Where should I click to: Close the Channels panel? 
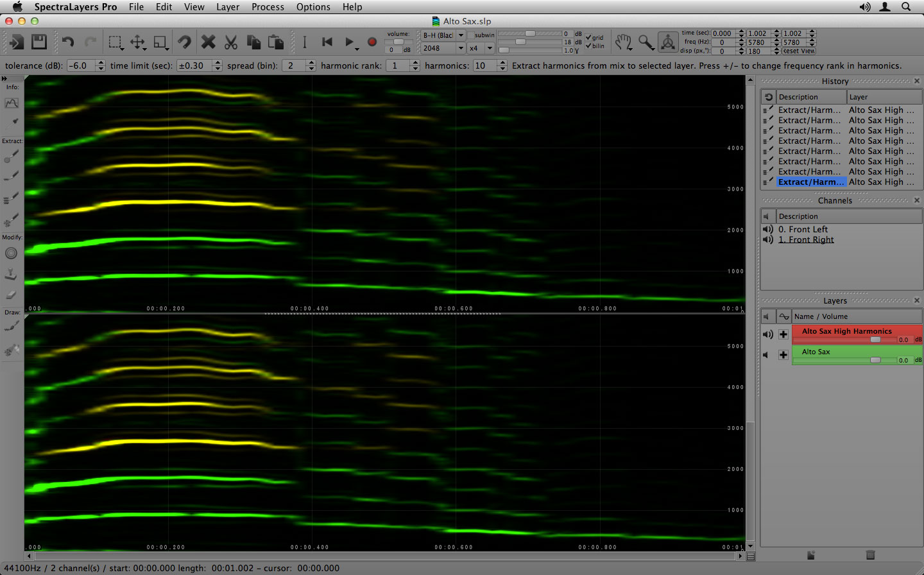pos(916,200)
